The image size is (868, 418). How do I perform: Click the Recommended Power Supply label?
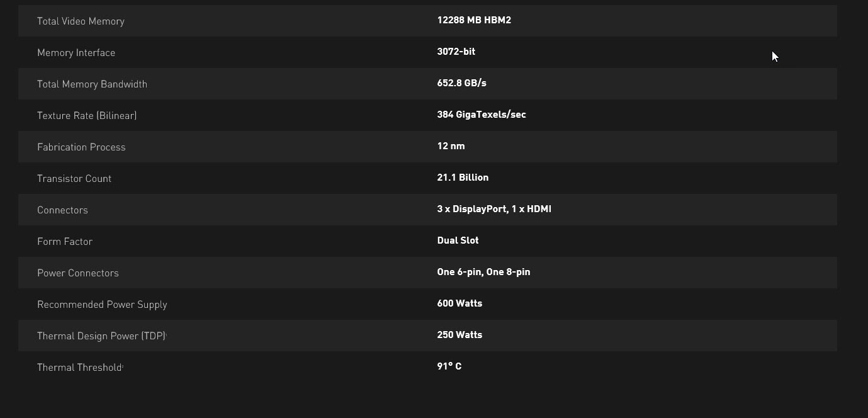pos(102,305)
